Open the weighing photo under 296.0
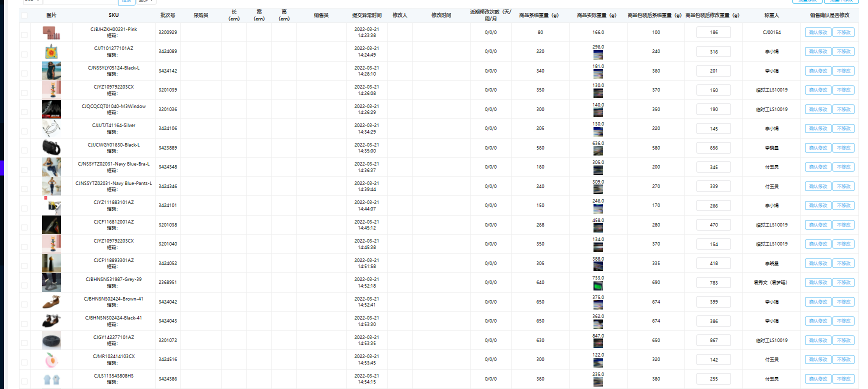 (x=598, y=54)
